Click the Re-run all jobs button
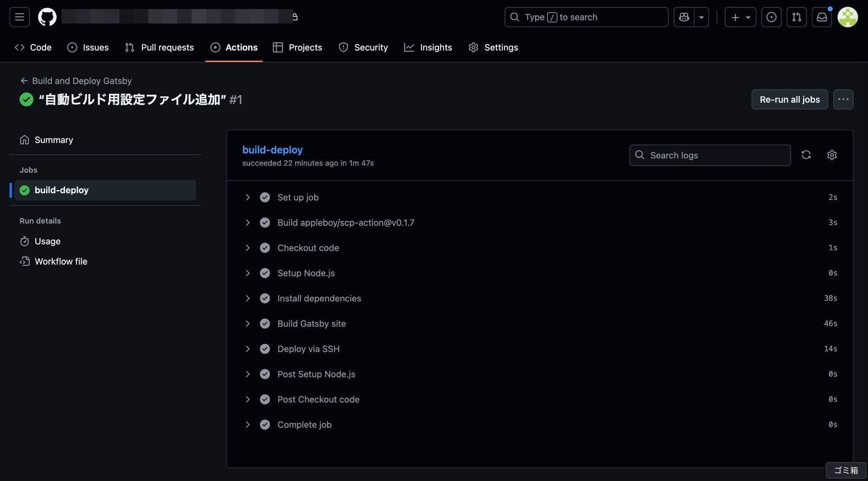This screenshot has width=868, height=481. click(x=789, y=100)
